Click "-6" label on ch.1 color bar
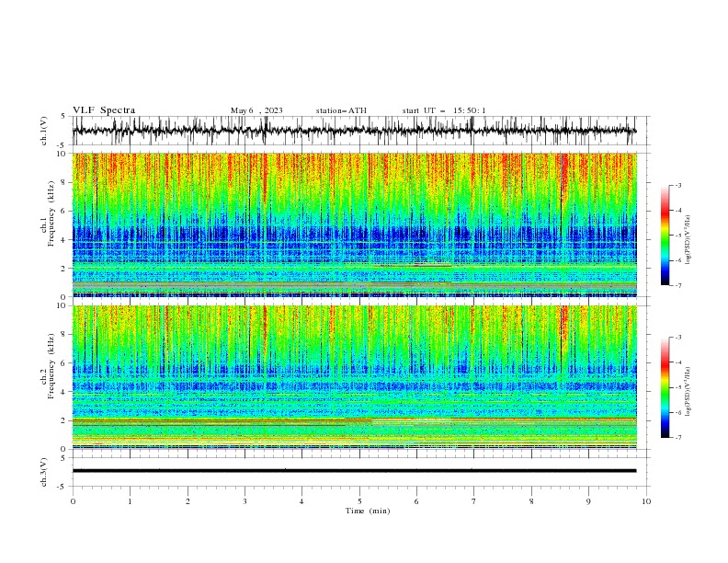Viewport: 728px width, 563px height. coord(677,260)
